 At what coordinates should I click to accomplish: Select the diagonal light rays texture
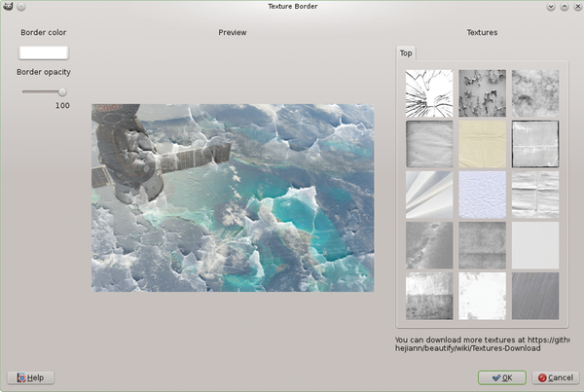[x=429, y=195]
